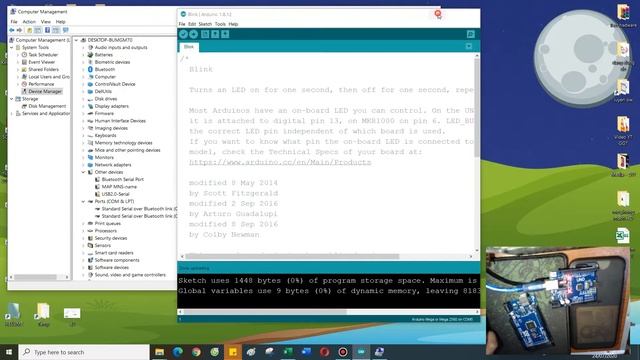Click the Batteries category icon

(91, 55)
